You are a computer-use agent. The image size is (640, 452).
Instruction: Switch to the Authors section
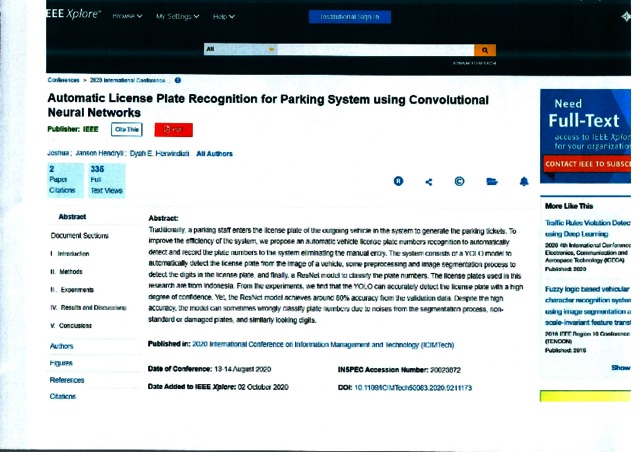(x=62, y=345)
